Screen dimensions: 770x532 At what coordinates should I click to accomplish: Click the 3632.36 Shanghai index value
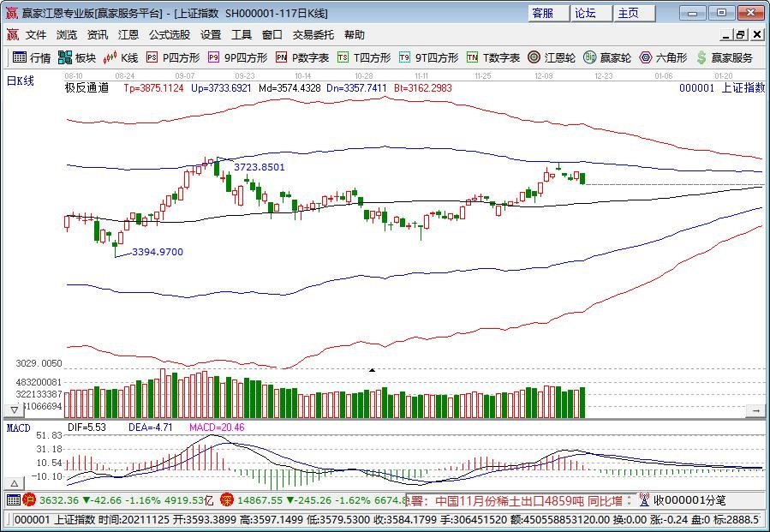(x=59, y=500)
